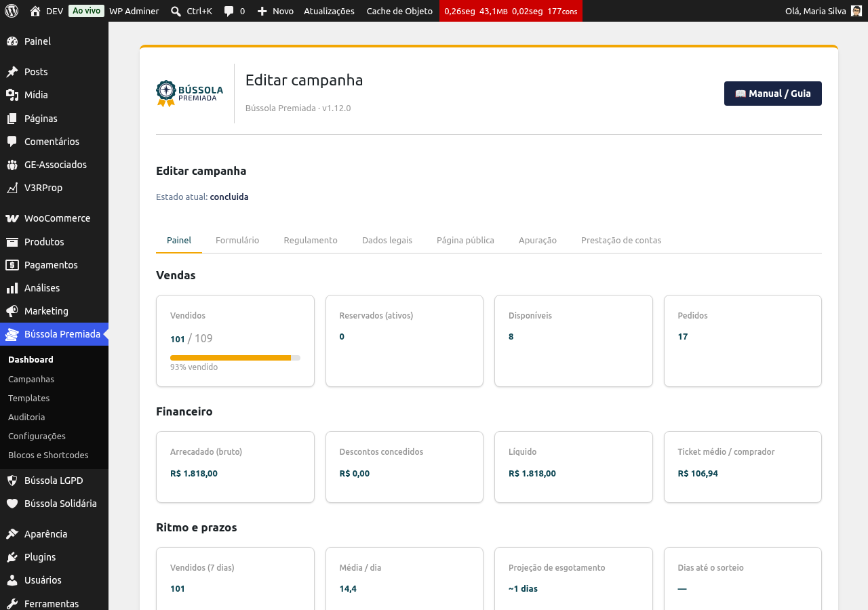
Task: Click the Comentários speech bubble icon
Action: coord(12,142)
